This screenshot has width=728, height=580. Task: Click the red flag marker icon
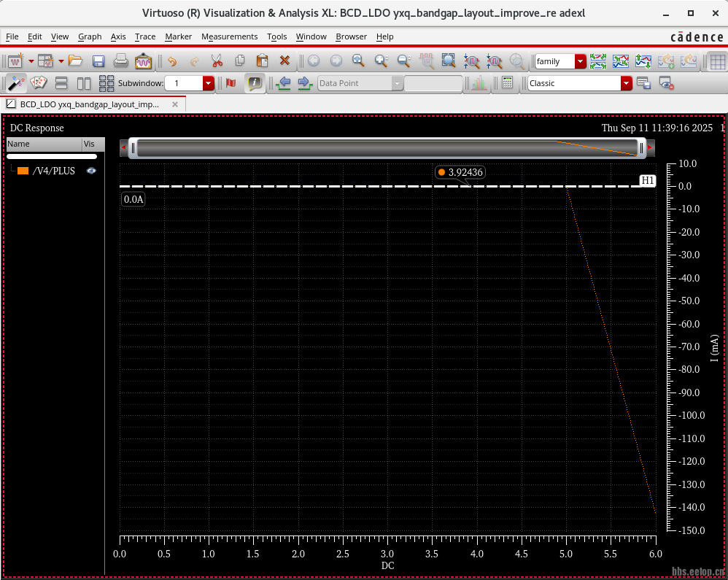point(231,83)
